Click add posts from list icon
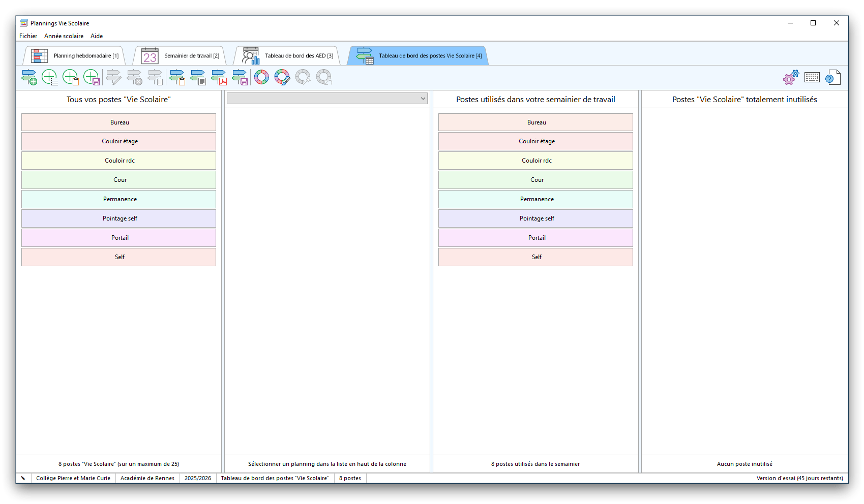Image resolution: width=864 pixels, height=504 pixels. pyautogui.click(x=50, y=77)
